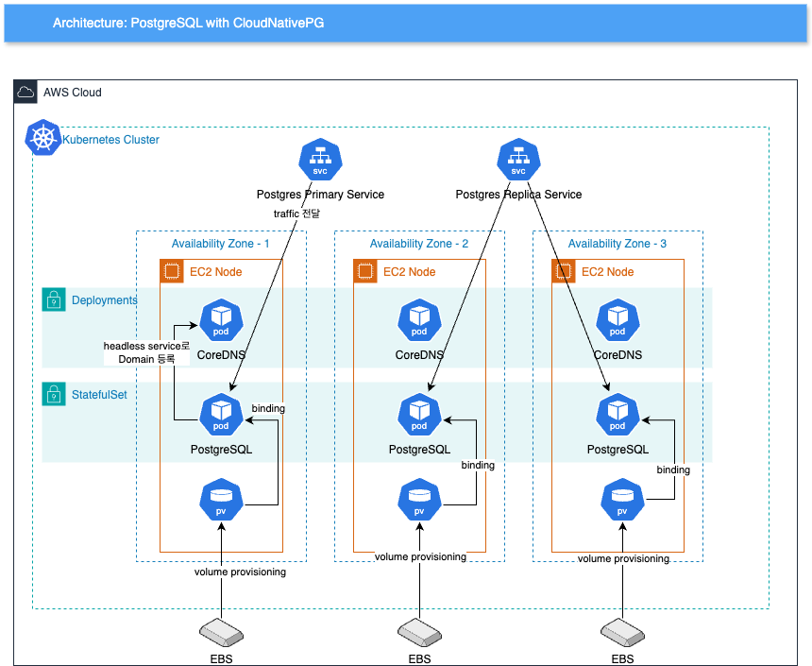Click the 'CoreDNS' text in Zone 2
Image resolution: width=812 pixels, height=666 pixels.
click(419, 355)
